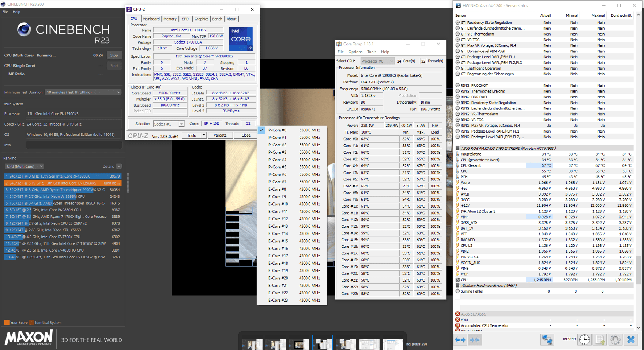Click HWiNFO vertical scrollbar thumb
This screenshot has height=350, width=644.
(639, 269)
